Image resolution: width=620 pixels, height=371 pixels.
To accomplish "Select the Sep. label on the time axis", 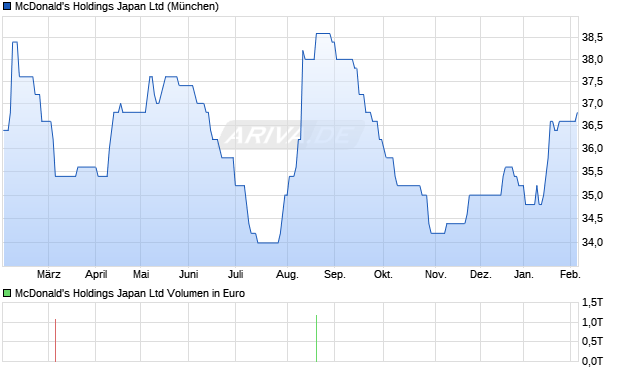I will coord(335,274).
